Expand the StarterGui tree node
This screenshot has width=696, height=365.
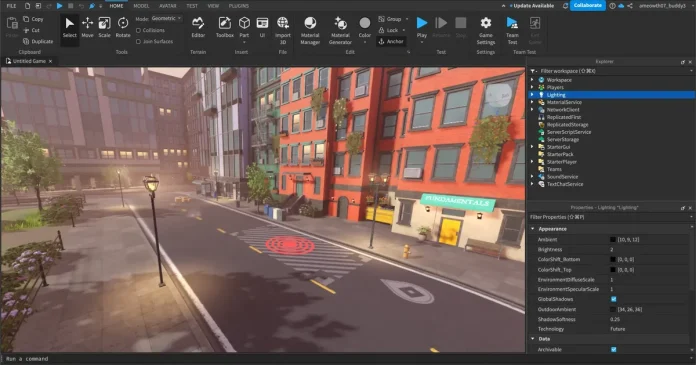(532, 147)
